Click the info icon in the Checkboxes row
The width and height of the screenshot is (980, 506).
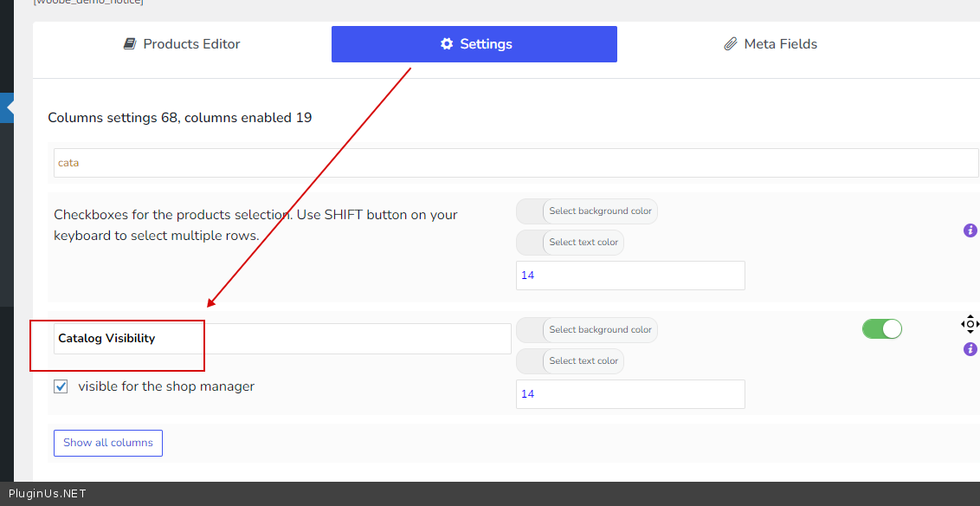pyautogui.click(x=970, y=230)
